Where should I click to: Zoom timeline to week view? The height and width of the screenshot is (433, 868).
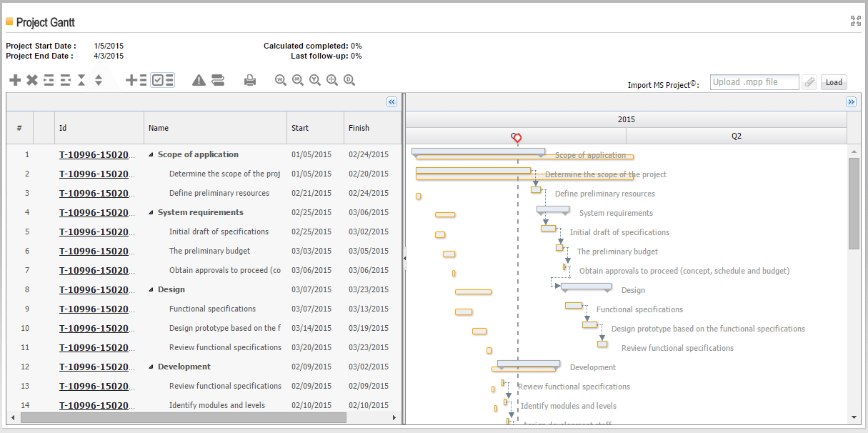281,80
